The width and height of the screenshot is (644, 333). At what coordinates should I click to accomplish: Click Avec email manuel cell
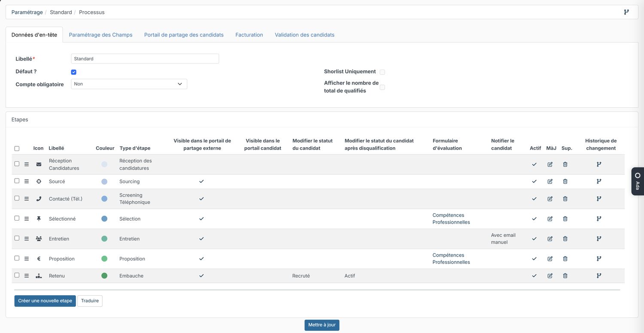503,239
